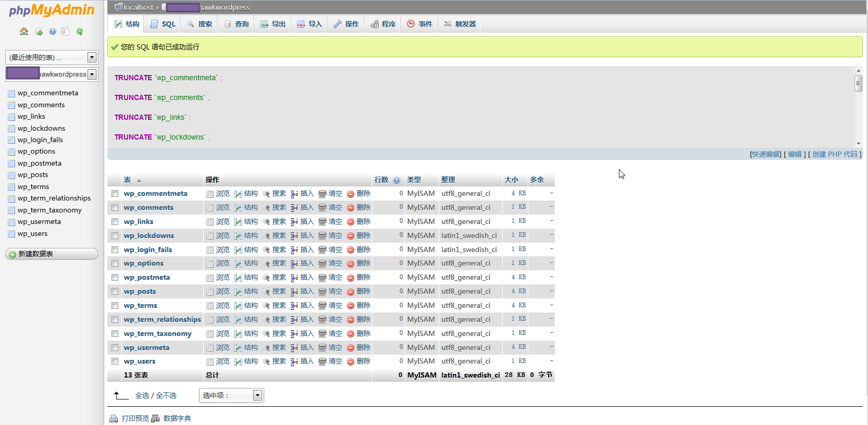The width and height of the screenshot is (868, 425).
Task: Open the wp_postmeta table name link in main table
Action: 147,278
